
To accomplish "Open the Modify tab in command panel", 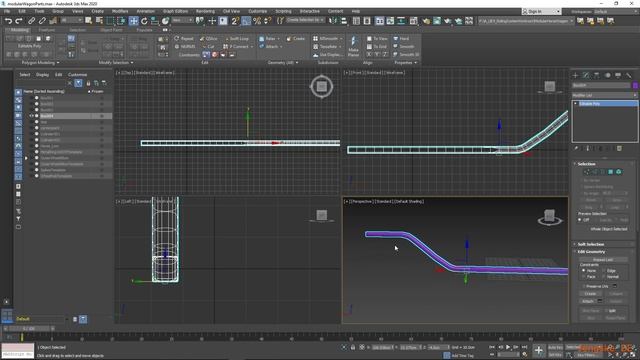I will point(586,75).
